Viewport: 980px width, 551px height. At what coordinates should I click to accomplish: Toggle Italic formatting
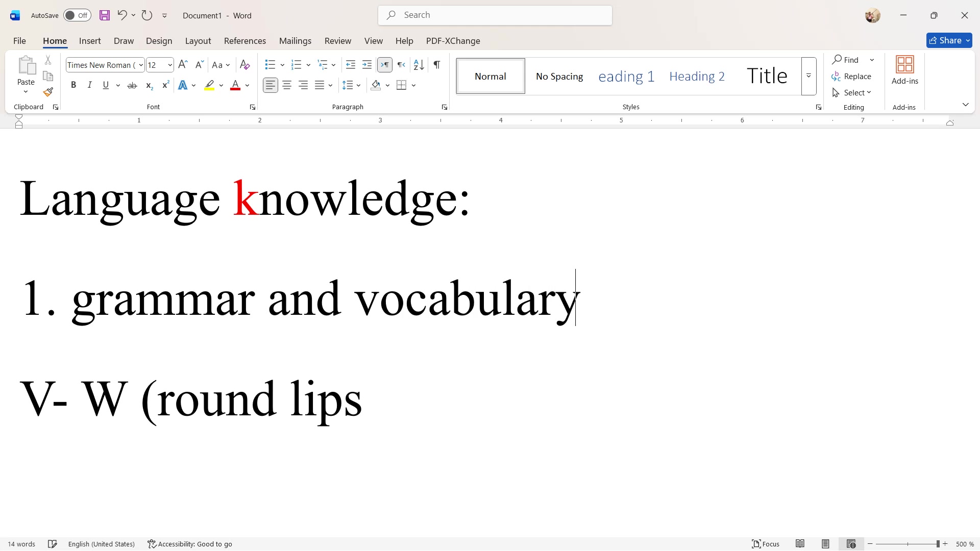(x=90, y=85)
